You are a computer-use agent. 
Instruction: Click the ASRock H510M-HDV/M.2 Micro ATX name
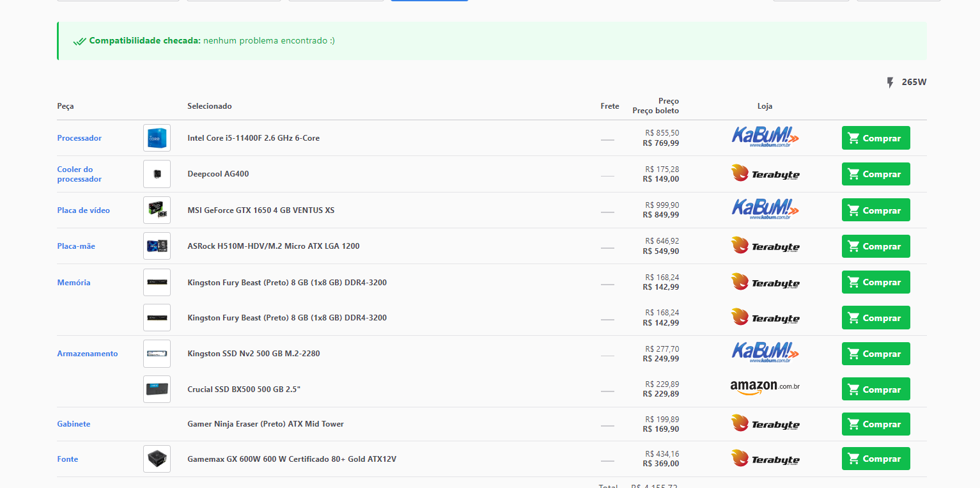click(273, 246)
